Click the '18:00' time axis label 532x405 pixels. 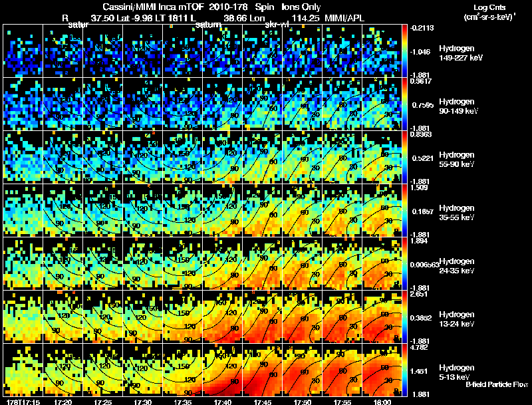coord(382,402)
